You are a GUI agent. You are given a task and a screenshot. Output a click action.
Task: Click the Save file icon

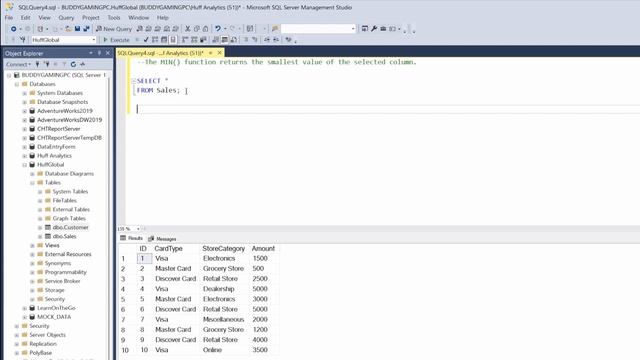pyautogui.click(x=77, y=29)
